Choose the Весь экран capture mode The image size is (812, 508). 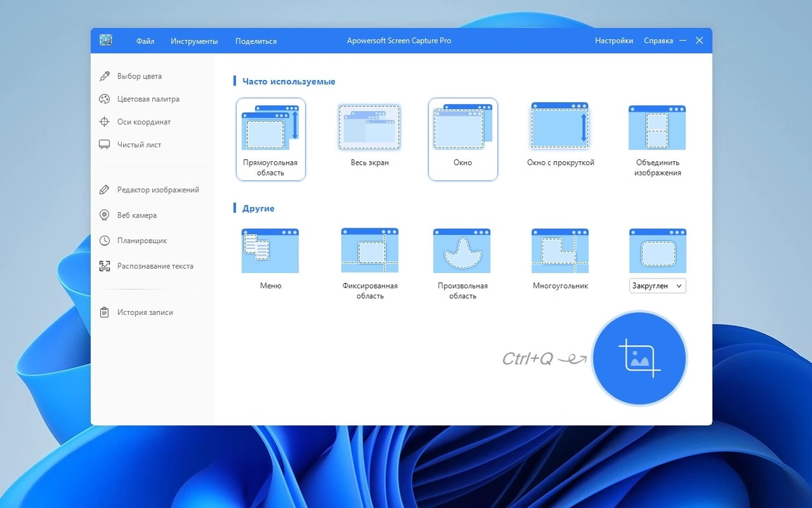pos(369,135)
